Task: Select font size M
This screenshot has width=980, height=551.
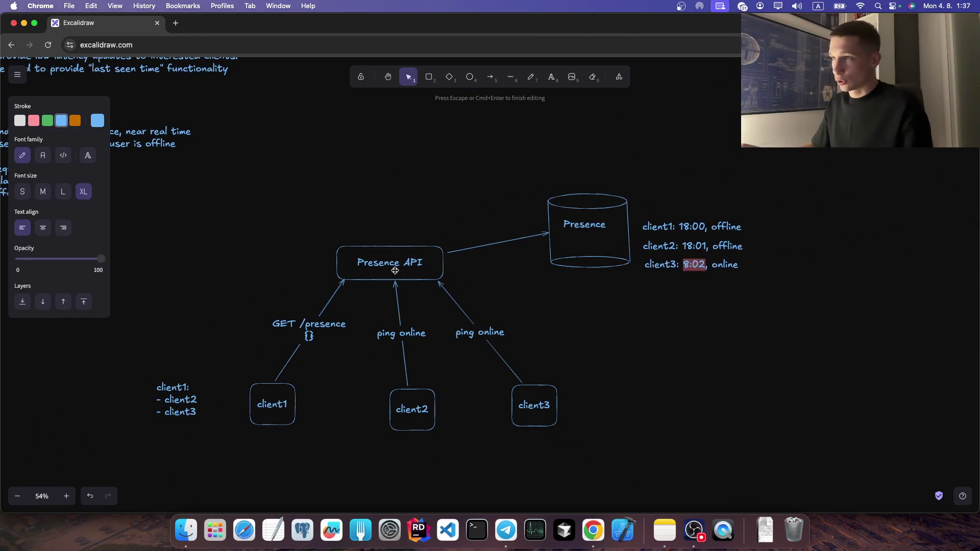Action: [x=43, y=191]
